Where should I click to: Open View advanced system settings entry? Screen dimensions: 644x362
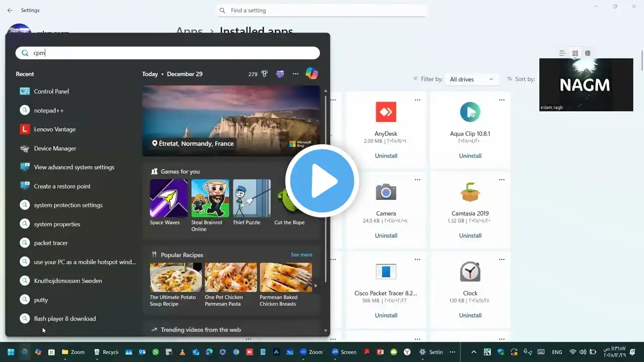click(x=74, y=167)
